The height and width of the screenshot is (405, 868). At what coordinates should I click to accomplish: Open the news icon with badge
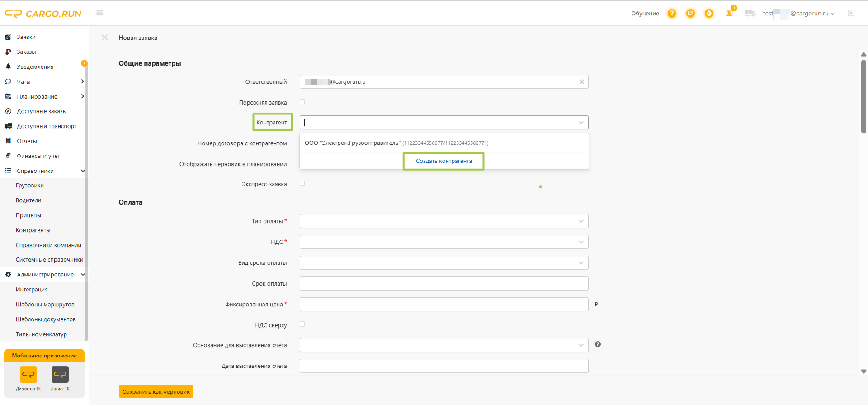coord(730,13)
